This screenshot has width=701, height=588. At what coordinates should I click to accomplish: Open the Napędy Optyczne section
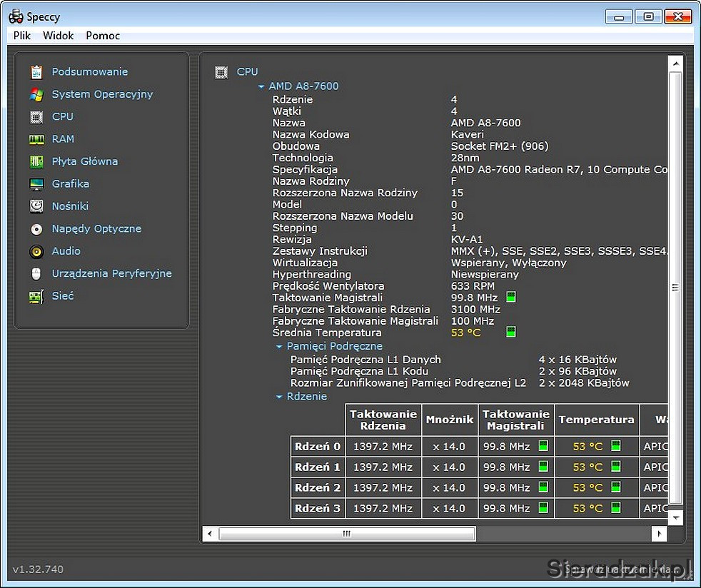click(96, 229)
